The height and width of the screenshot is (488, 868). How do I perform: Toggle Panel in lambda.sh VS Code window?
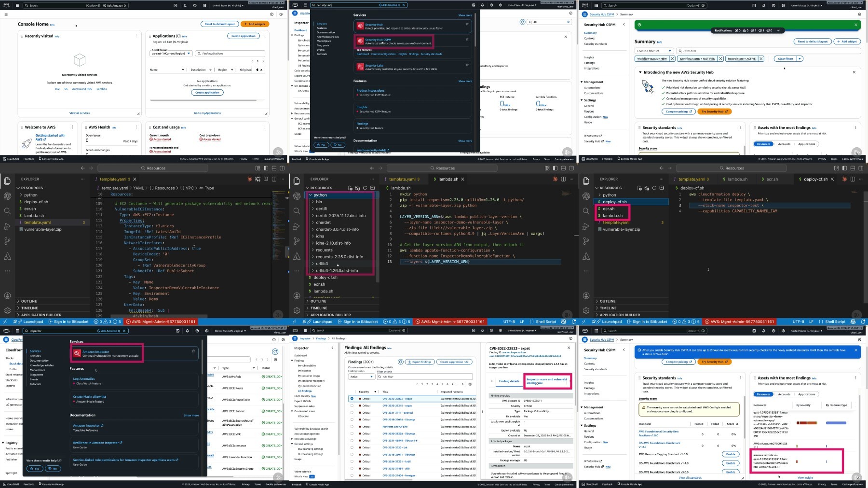pyautogui.click(x=564, y=168)
